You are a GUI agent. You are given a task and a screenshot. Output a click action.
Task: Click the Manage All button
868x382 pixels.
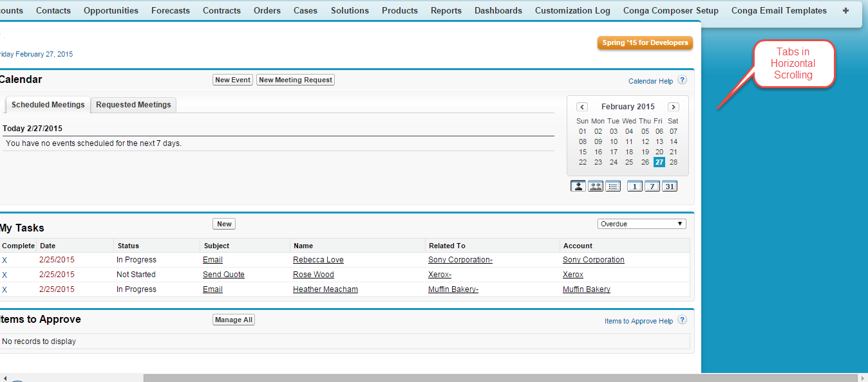[x=234, y=320]
